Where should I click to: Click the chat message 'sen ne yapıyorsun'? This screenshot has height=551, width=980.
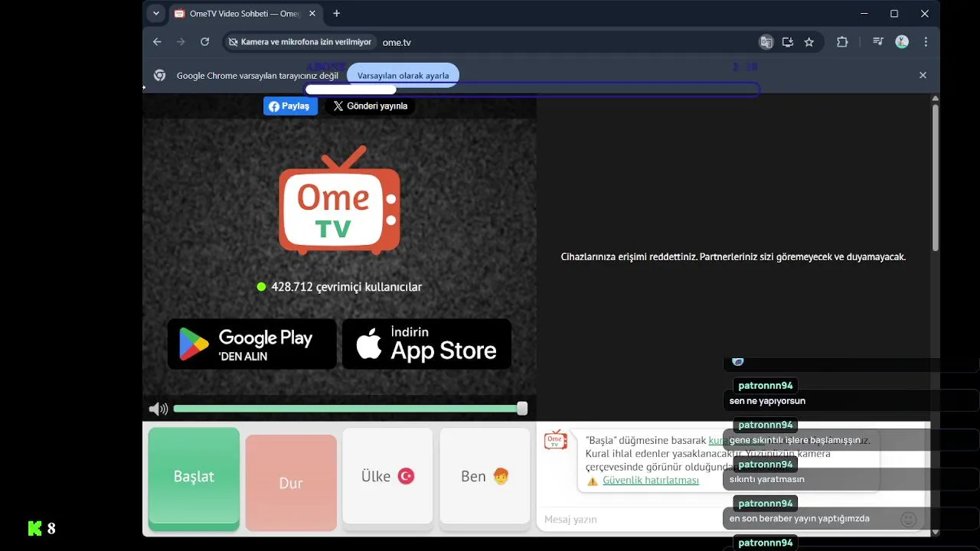[767, 401]
